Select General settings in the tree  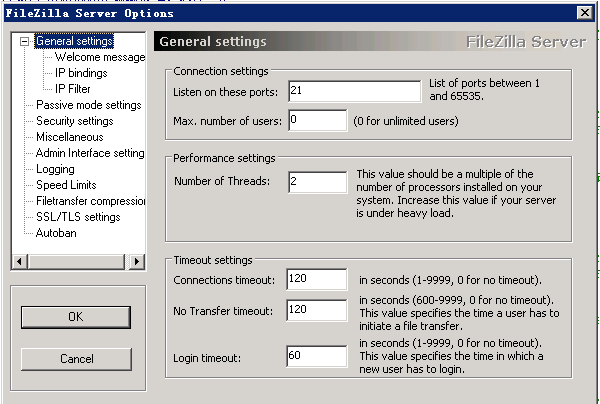(x=74, y=41)
